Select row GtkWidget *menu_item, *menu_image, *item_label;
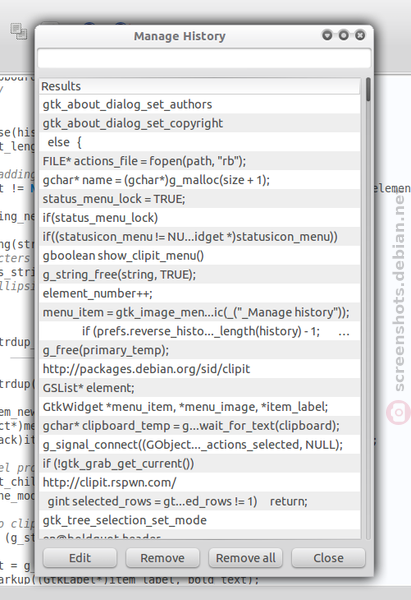The width and height of the screenshot is (411, 600). tap(200, 407)
